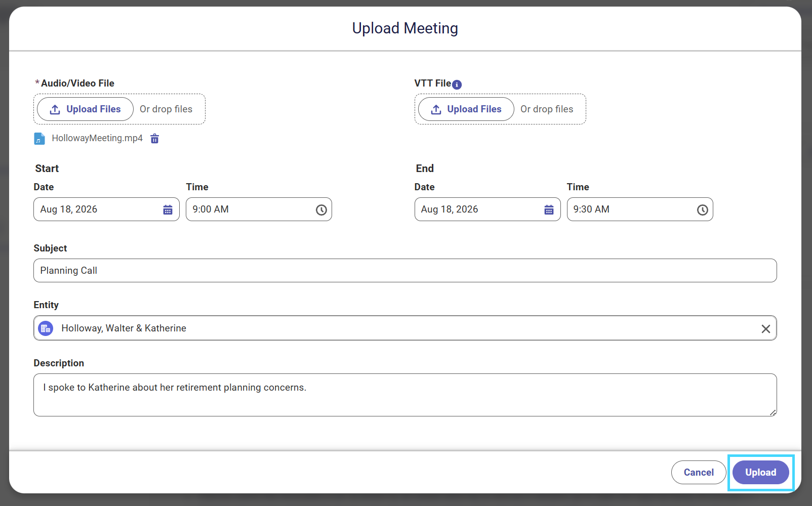This screenshot has width=812, height=506.
Task: Open the End Time clock picker icon
Action: click(x=702, y=210)
